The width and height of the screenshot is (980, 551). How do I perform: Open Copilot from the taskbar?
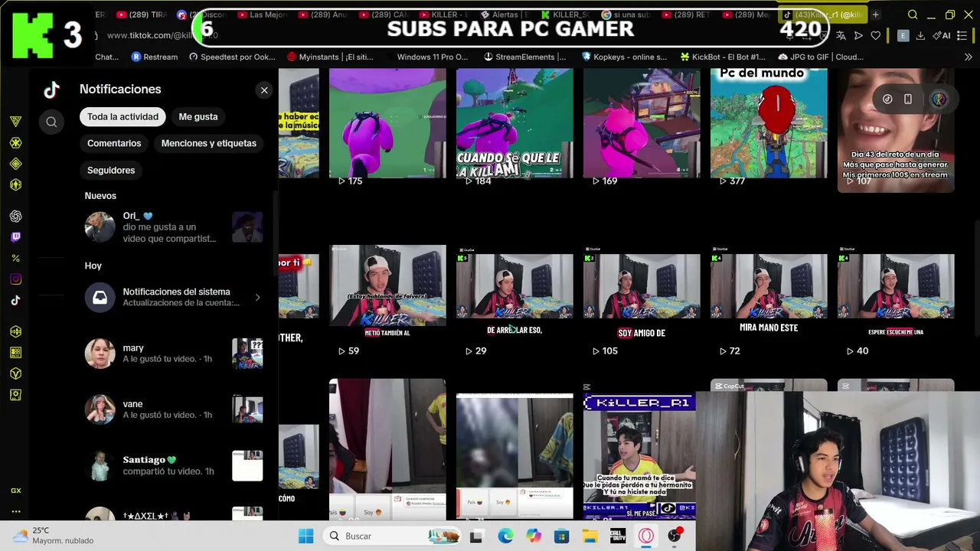coord(534,536)
